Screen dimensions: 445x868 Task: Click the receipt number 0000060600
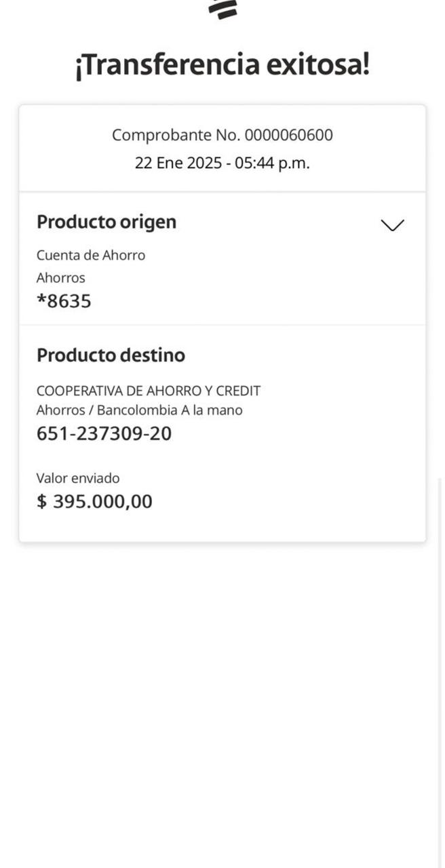coord(288,135)
